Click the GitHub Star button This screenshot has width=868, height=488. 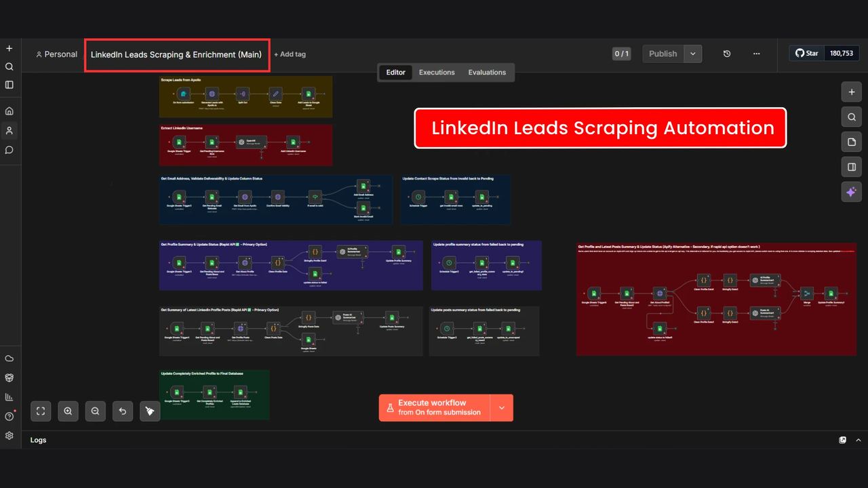click(x=807, y=54)
